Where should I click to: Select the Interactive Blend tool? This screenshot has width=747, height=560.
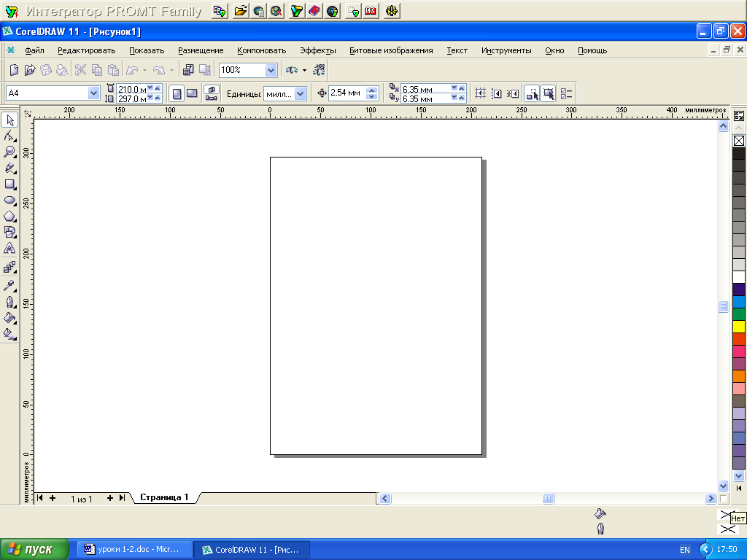tap(10, 267)
